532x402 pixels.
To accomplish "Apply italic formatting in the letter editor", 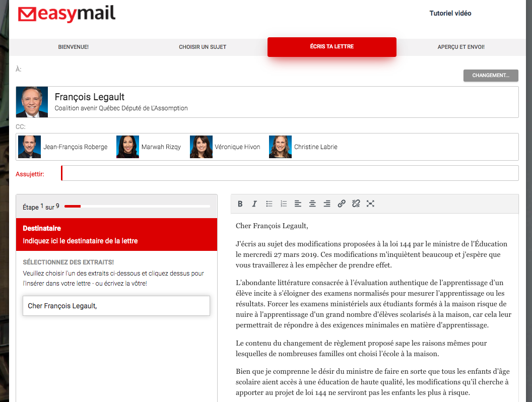I will 254,204.
